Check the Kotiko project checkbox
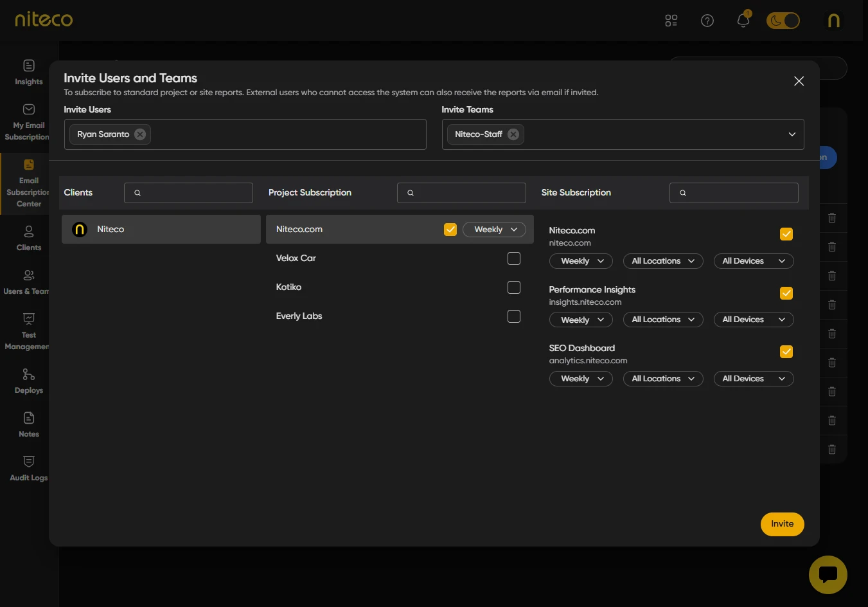Image resolution: width=868 pixels, height=607 pixels. [x=514, y=287]
